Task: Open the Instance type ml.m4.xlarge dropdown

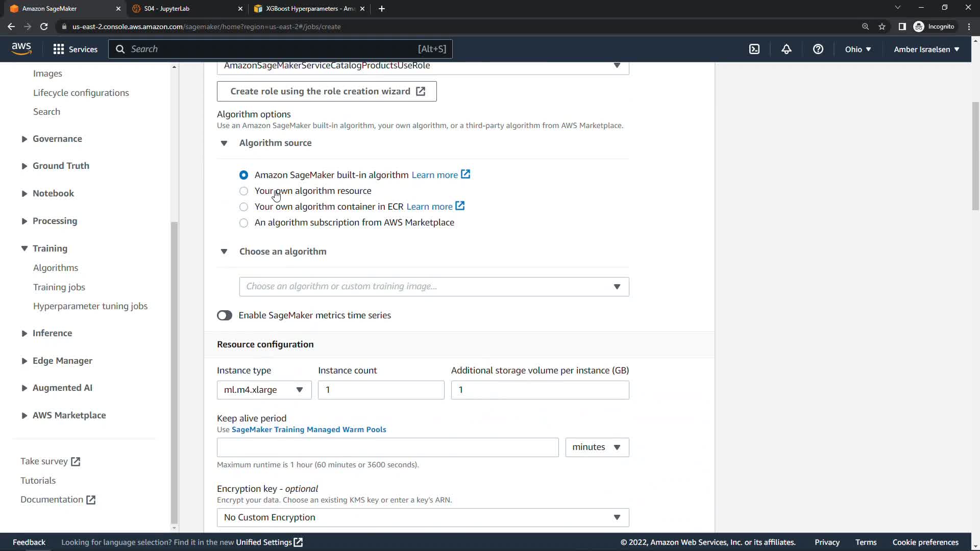Action: [x=264, y=390]
